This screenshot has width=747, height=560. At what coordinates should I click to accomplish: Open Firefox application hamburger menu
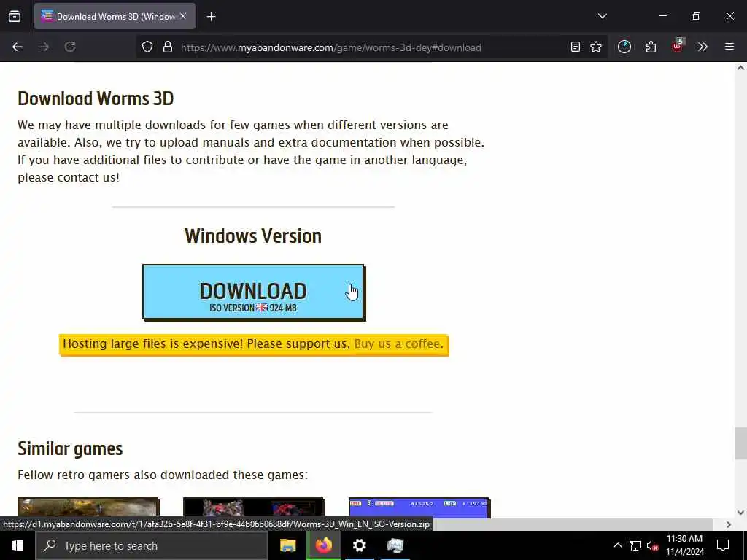tap(729, 47)
